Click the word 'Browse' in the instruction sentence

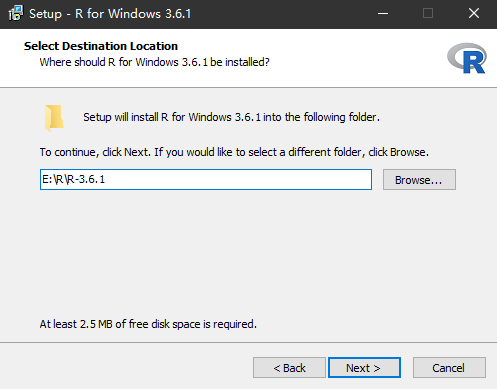pyautogui.click(x=408, y=152)
